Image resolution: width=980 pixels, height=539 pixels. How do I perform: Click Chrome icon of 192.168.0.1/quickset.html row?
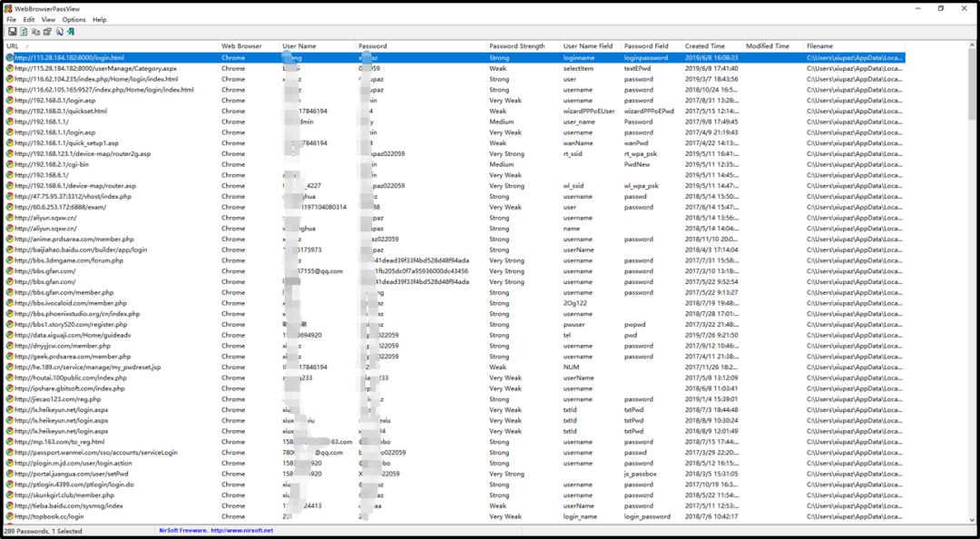[x=9, y=111]
